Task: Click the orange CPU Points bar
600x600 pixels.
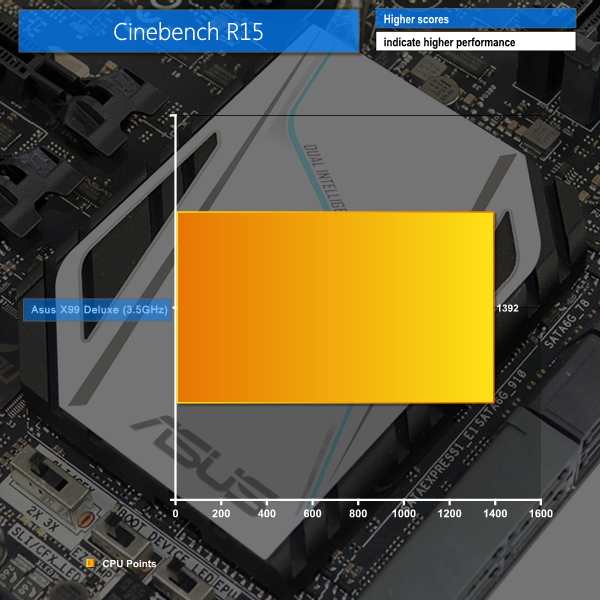Action: [336, 307]
